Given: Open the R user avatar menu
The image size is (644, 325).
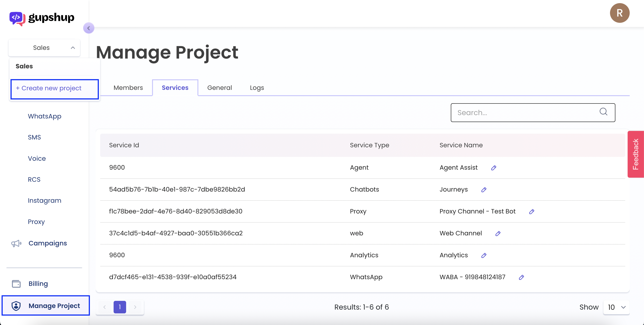Looking at the screenshot, I should pyautogui.click(x=620, y=13).
